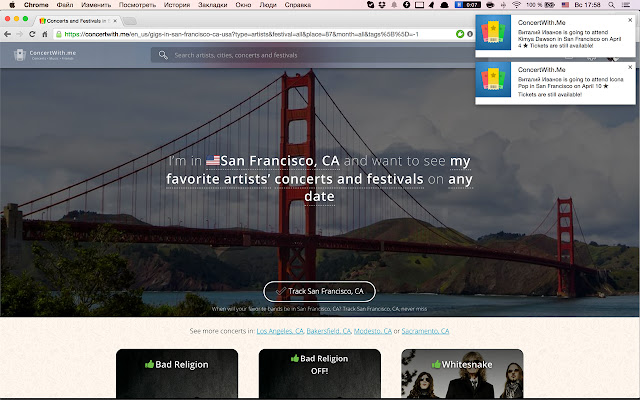The image size is (640, 400).
Task: Open the История menu
Action: tap(177, 5)
